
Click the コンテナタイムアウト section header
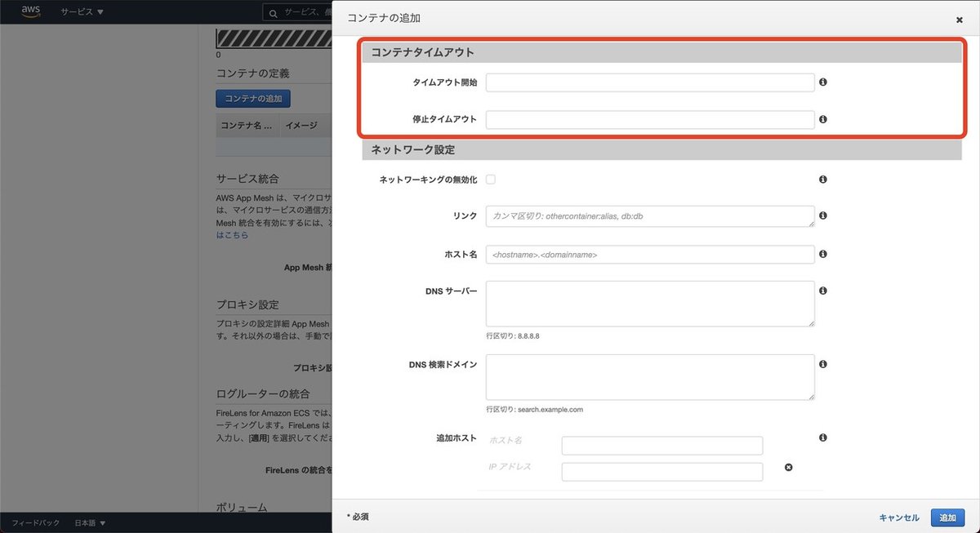(x=662, y=52)
